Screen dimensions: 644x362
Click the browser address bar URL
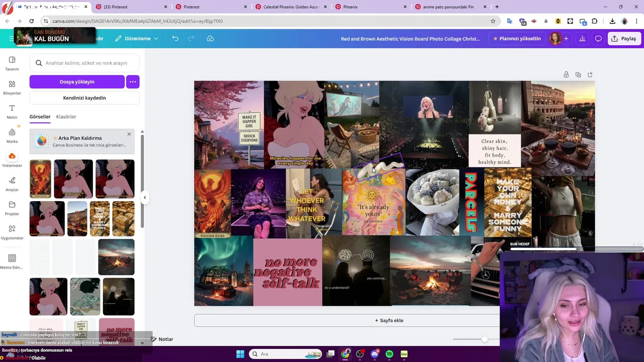pos(137,21)
